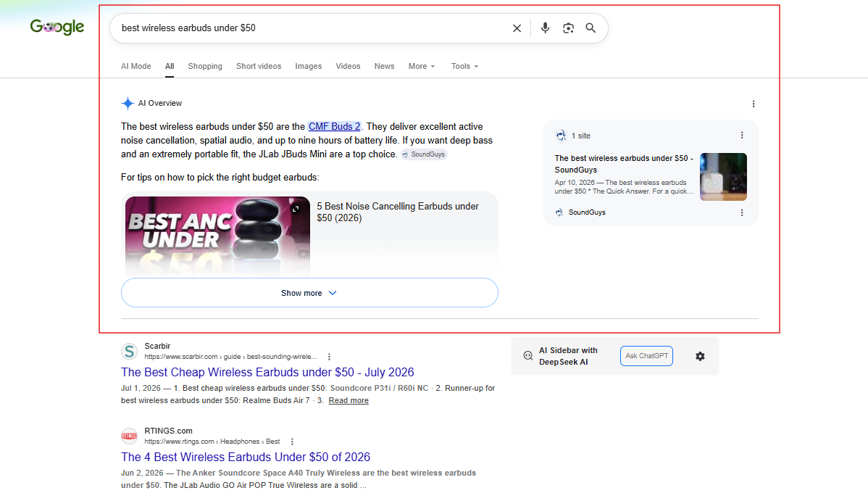868x501 pixels.
Task: Open the Tools dropdown
Action: click(464, 66)
